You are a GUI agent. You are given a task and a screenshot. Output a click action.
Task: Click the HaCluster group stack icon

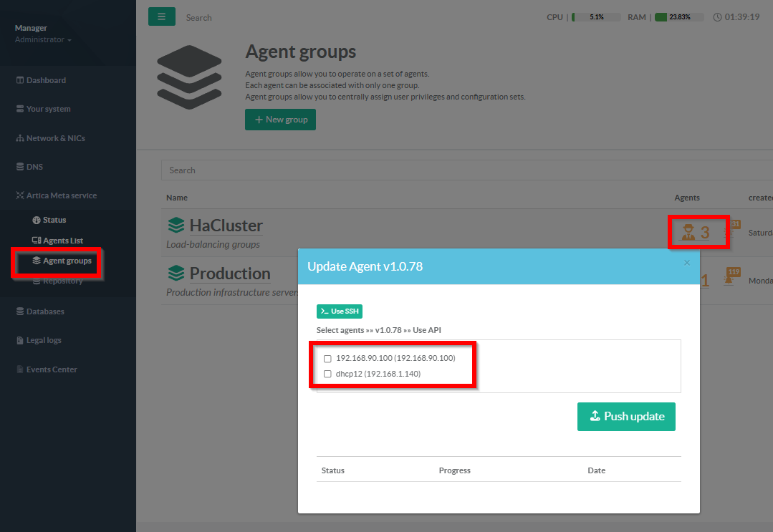click(176, 226)
